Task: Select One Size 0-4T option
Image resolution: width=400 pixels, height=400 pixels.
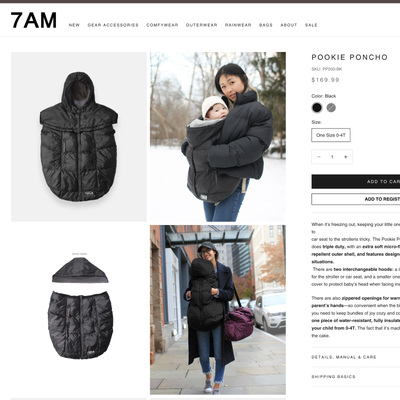Action: point(331,135)
